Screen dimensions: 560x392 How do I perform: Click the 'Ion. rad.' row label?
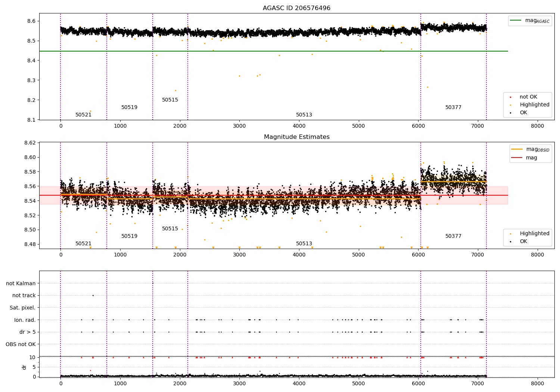coord(25,320)
